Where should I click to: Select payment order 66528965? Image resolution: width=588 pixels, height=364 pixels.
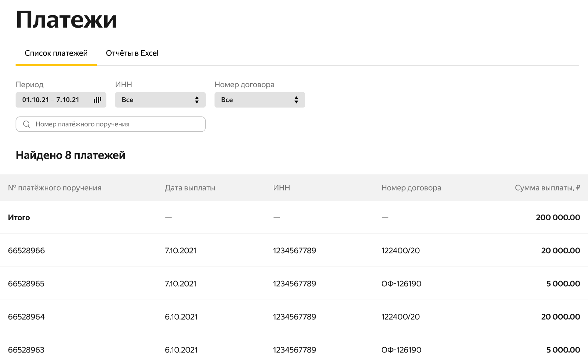26,284
